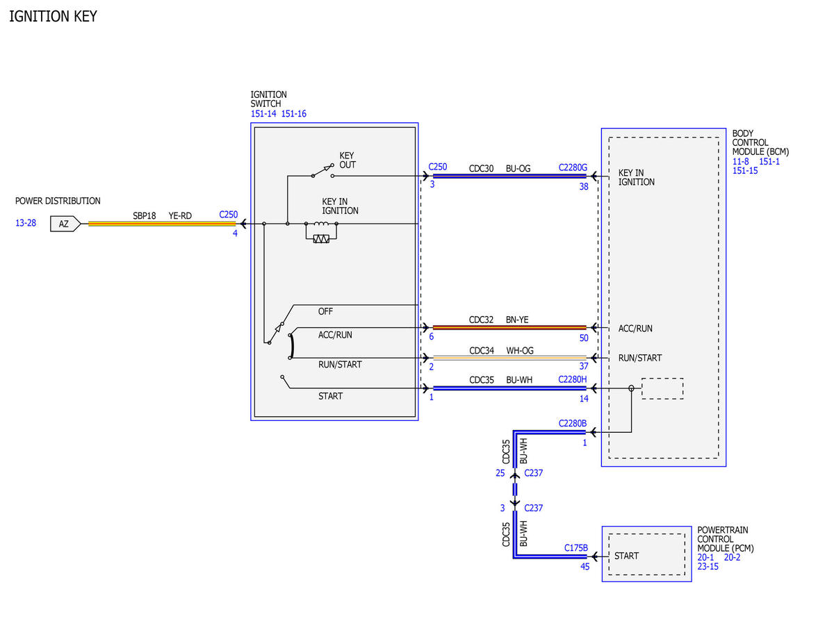Image resolution: width=834 pixels, height=644 pixels.
Task: Open the 151-14 ignition switch reference
Action: [264, 114]
